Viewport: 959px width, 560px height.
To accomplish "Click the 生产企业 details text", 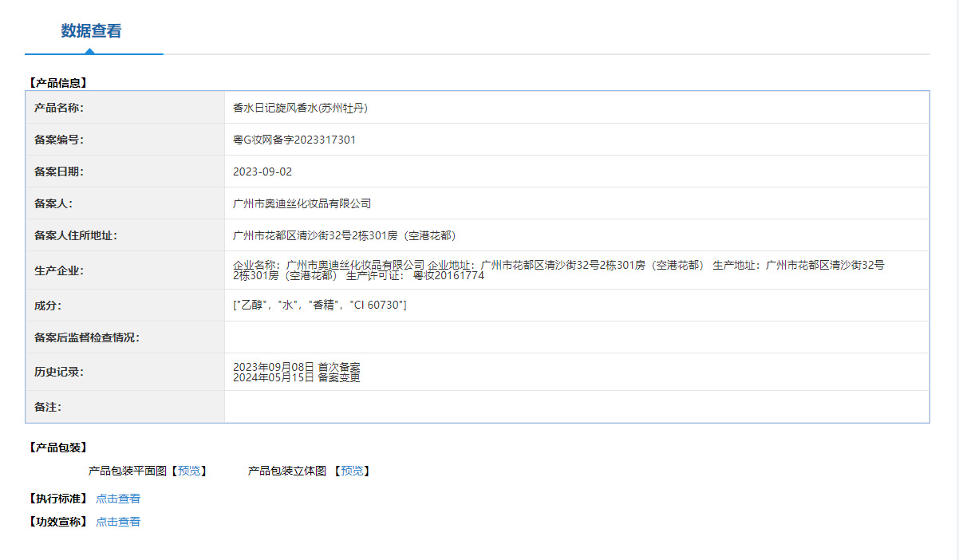I will coord(558,270).
